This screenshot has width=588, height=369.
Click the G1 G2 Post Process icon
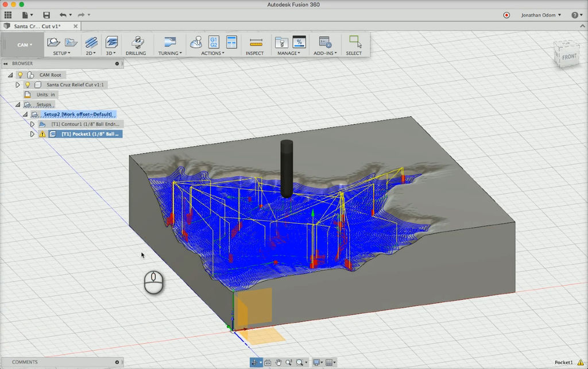[x=214, y=42]
